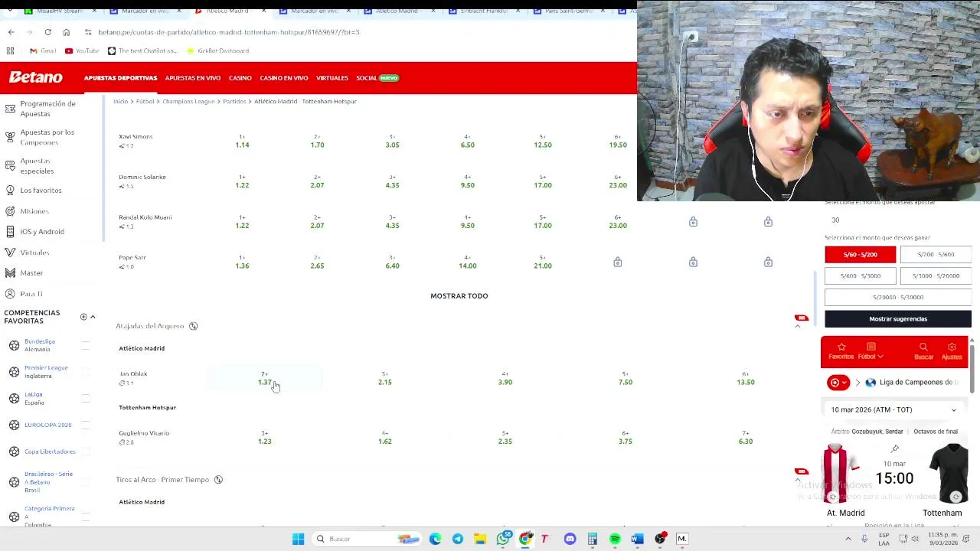Show hidden system tray icons

click(x=848, y=539)
